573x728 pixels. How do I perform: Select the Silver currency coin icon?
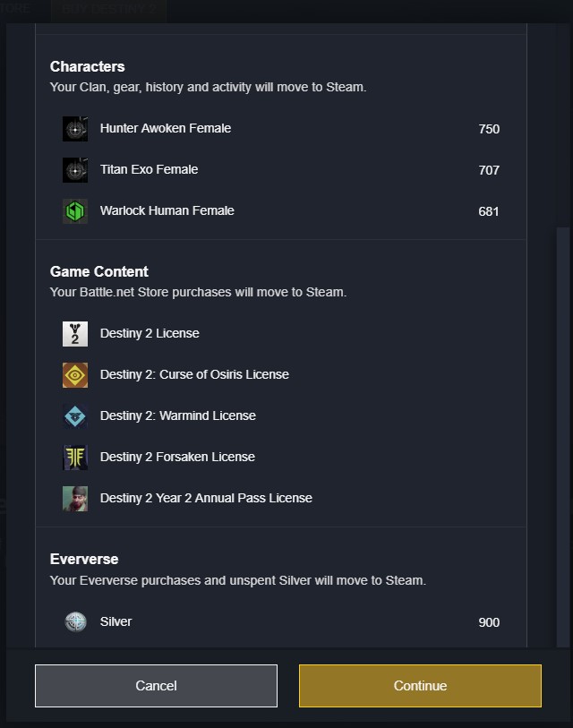[x=75, y=621]
